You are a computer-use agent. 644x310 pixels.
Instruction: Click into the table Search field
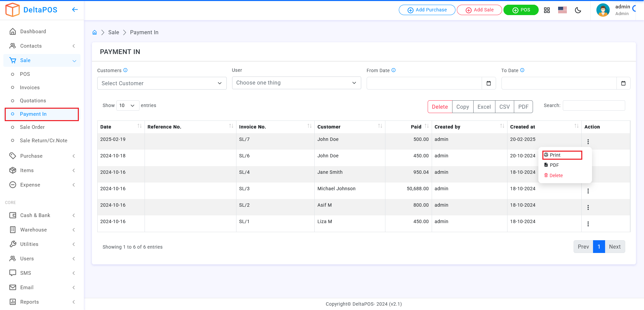coord(594,105)
